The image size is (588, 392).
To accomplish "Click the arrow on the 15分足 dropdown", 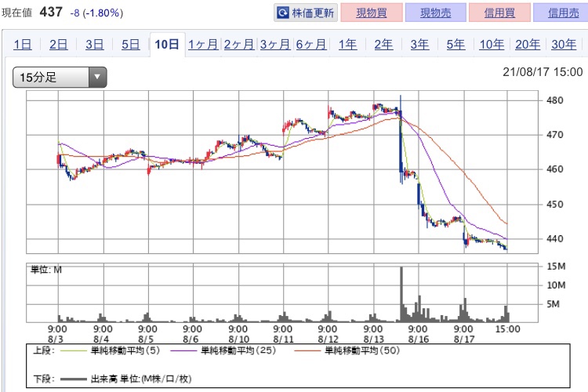I will point(97,78).
